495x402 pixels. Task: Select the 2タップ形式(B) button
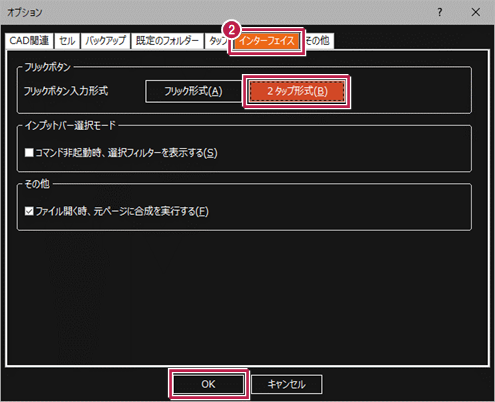point(297,91)
